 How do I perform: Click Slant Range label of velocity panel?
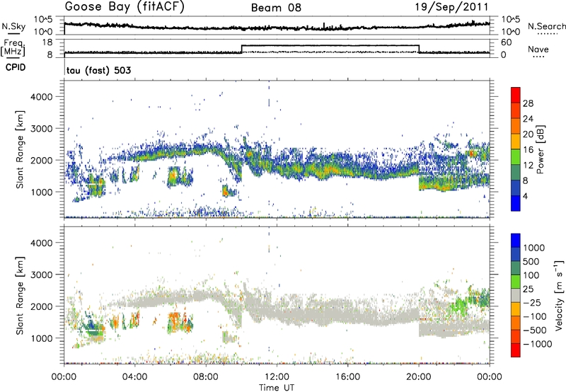tap(20, 296)
